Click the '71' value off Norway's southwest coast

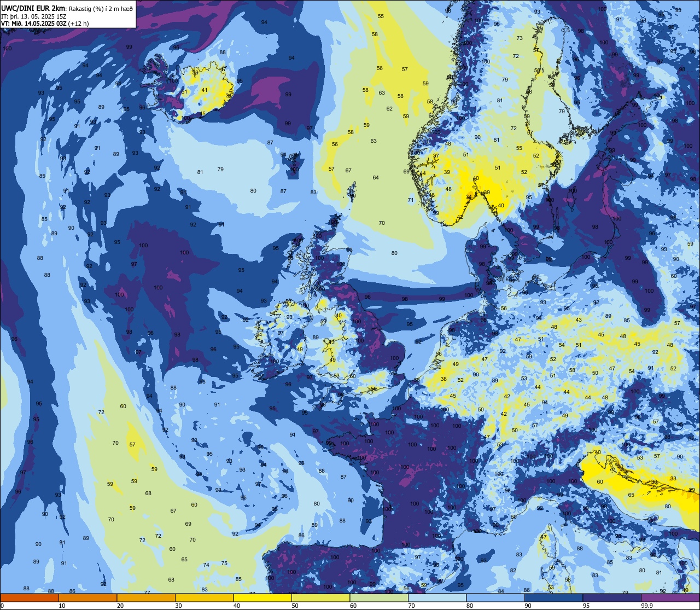(411, 200)
